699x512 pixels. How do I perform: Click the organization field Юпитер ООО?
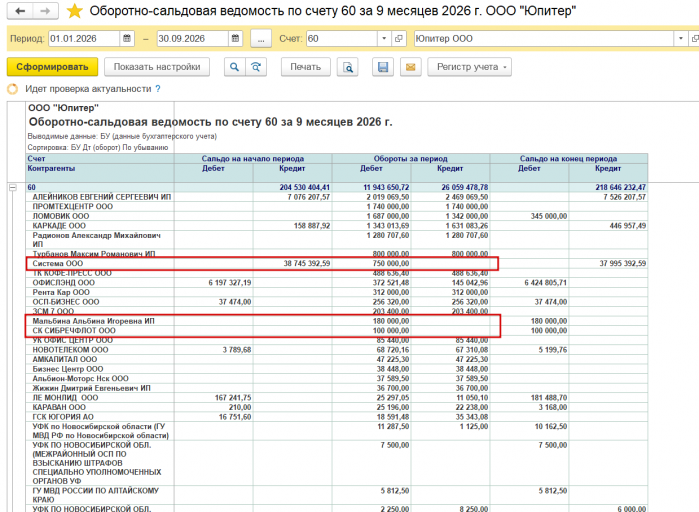coord(543,38)
